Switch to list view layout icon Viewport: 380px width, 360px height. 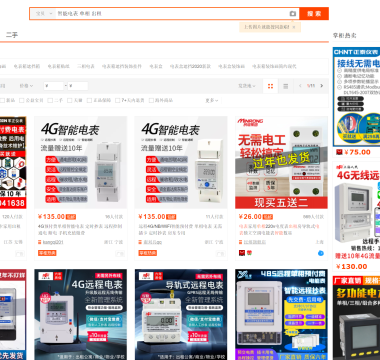286,86
